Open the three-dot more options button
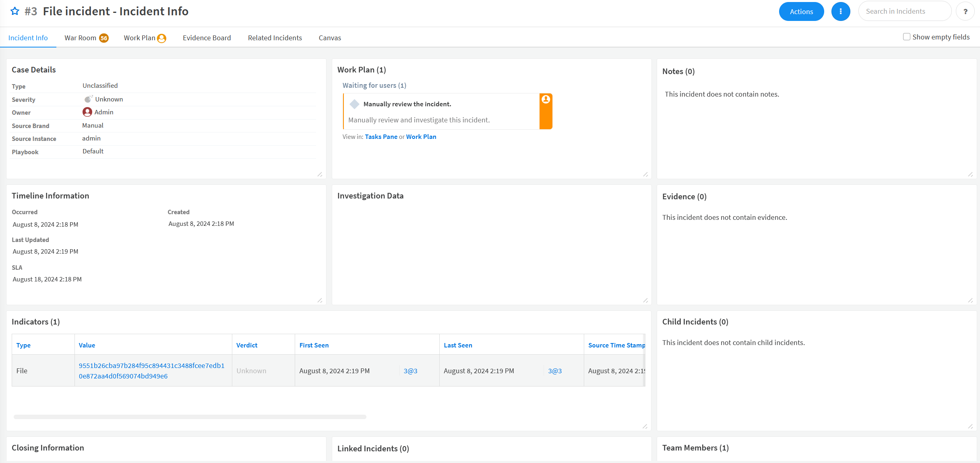 (841, 12)
